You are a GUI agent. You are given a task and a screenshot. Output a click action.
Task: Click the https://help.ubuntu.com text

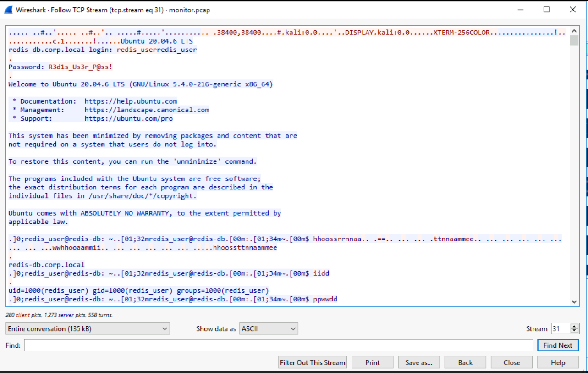[x=131, y=101]
